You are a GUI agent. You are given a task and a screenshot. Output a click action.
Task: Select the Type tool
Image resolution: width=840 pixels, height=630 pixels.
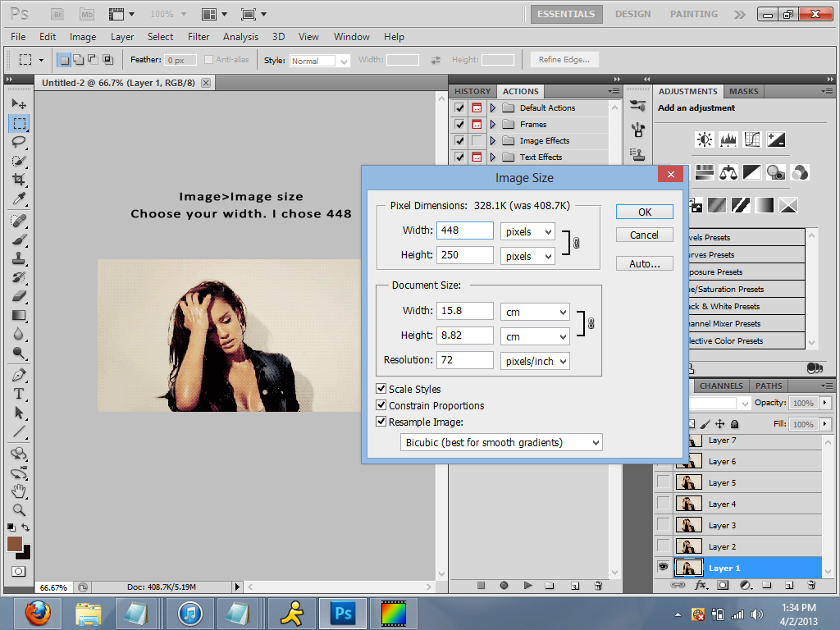click(x=19, y=394)
